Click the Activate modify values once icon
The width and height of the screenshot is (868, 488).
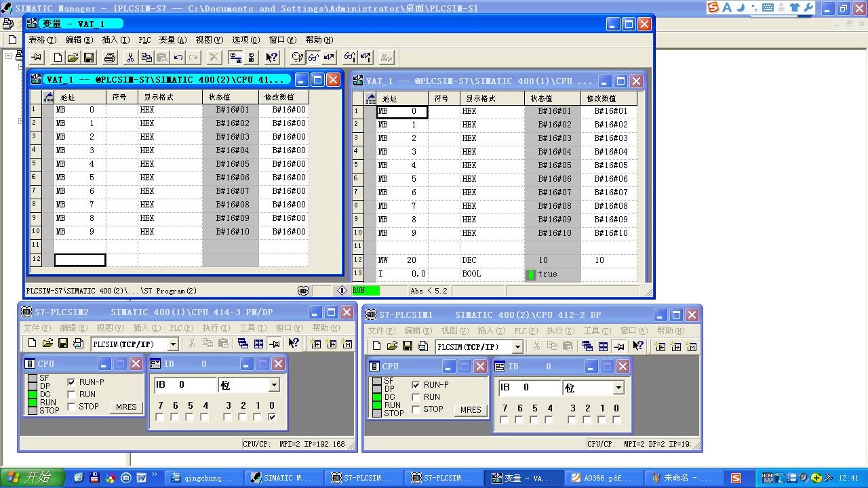click(x=366, y=58)
